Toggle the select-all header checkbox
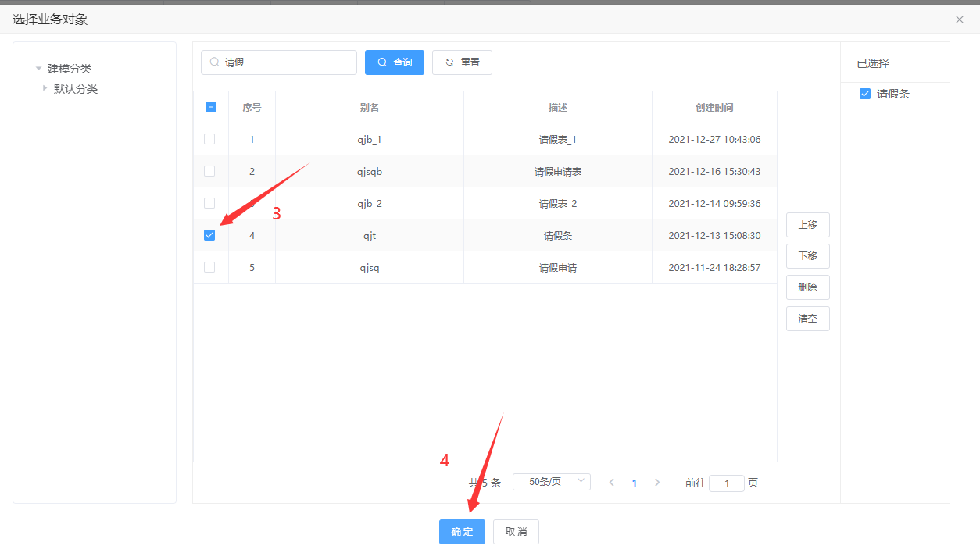Screen dimensions: 980x560 [211, 107]
